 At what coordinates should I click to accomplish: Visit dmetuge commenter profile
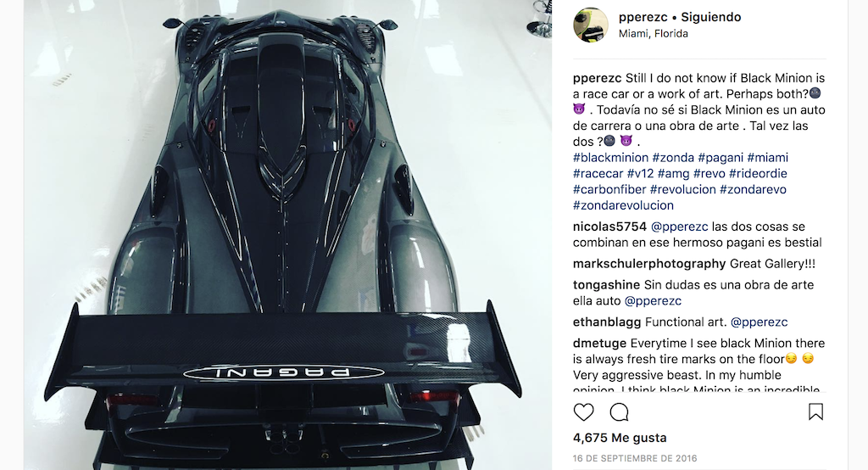pos(599,343)
